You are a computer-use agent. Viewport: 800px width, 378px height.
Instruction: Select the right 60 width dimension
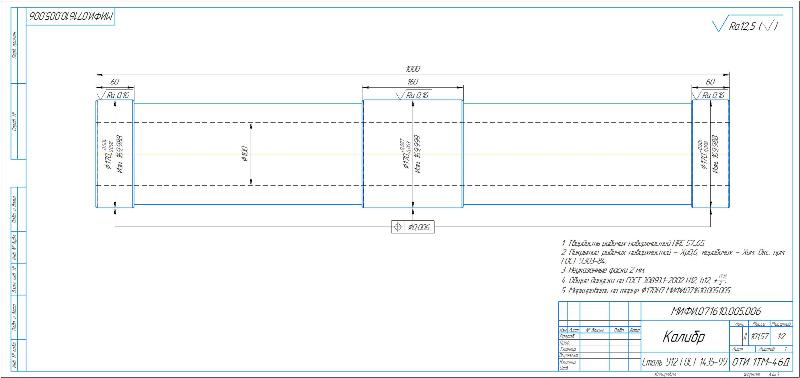(710, 83)
